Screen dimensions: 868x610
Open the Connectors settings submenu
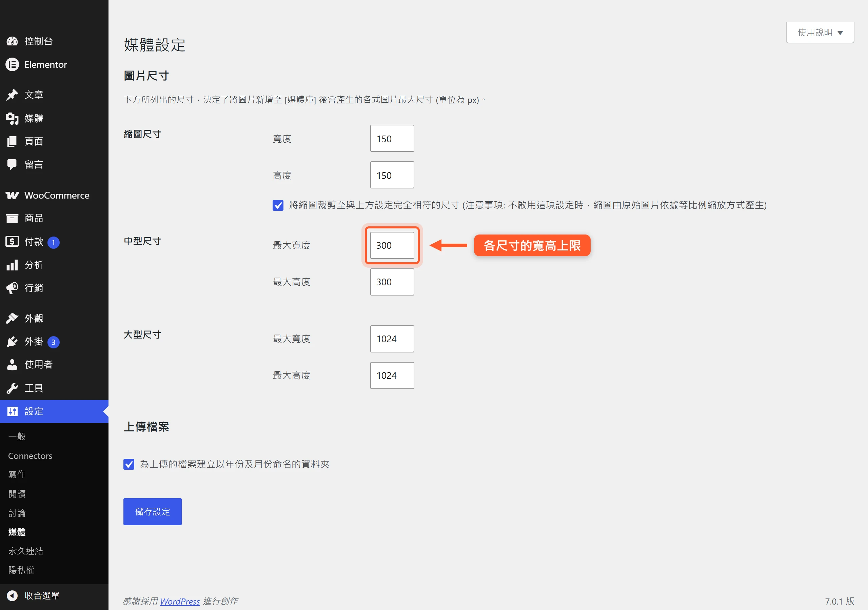coord(30,456)
